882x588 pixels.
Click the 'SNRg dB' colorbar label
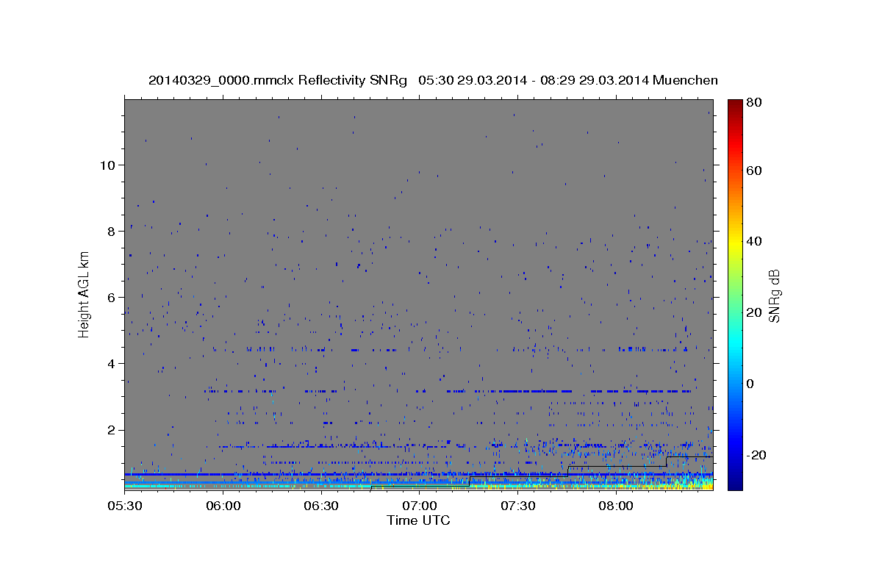[774, 295]
